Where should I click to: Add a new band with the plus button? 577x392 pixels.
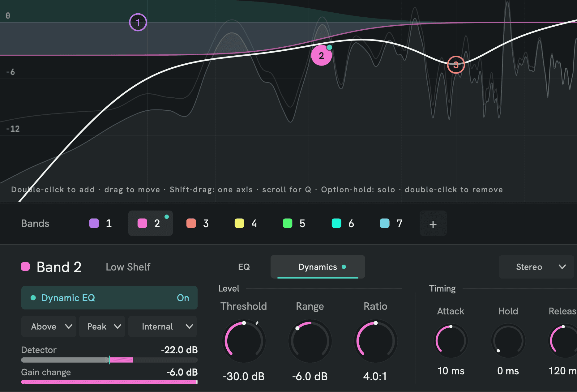(x=433, y=224)
